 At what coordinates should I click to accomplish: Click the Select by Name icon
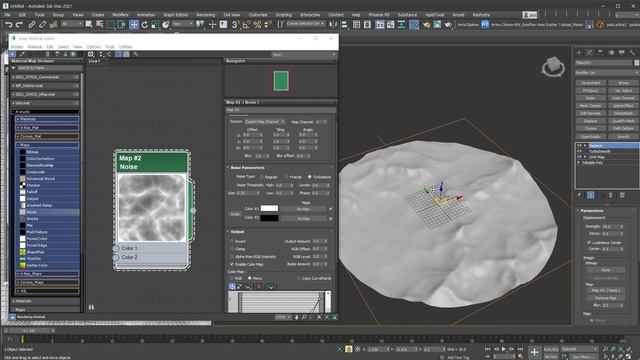pyautogui.click(x=99, y=25)
